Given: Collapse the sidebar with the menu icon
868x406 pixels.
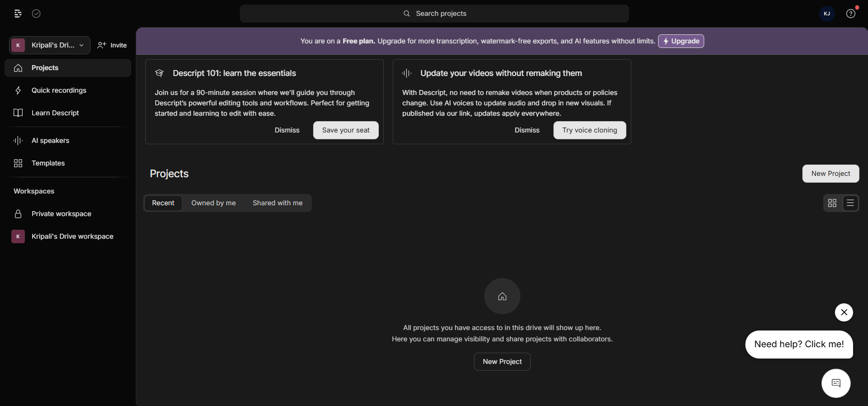Looking at the screenshot, I should 18,14.
